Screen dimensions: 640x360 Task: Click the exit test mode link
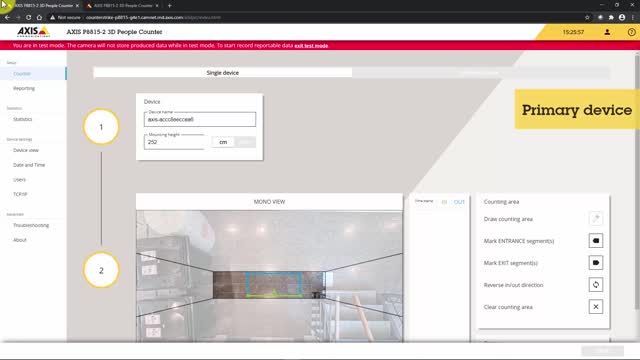(311, 46)
